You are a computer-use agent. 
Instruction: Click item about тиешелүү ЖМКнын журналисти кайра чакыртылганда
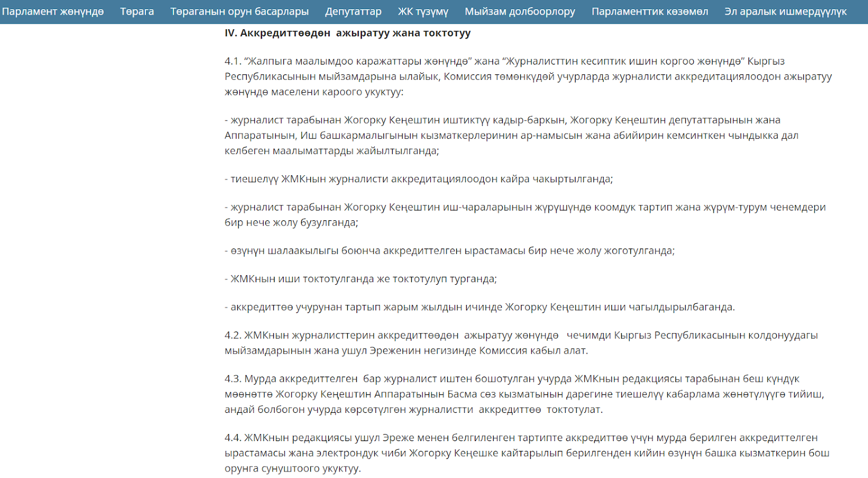(x=419, y=179)
